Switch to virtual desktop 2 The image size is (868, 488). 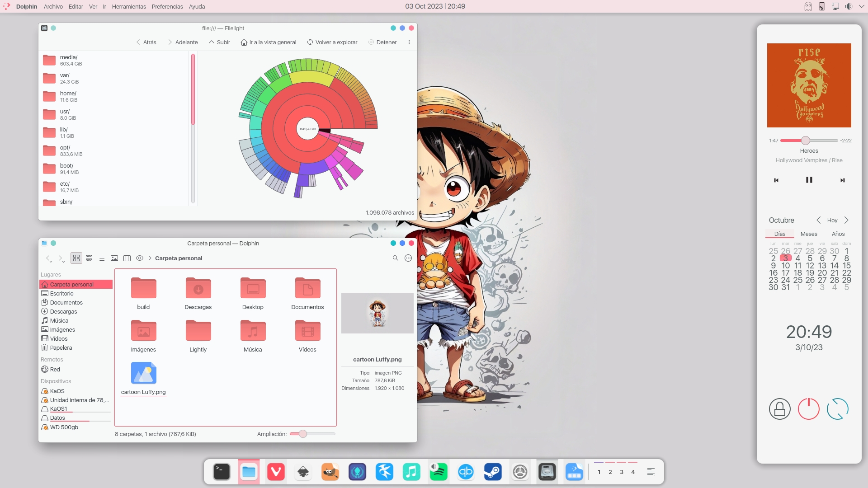610,472
